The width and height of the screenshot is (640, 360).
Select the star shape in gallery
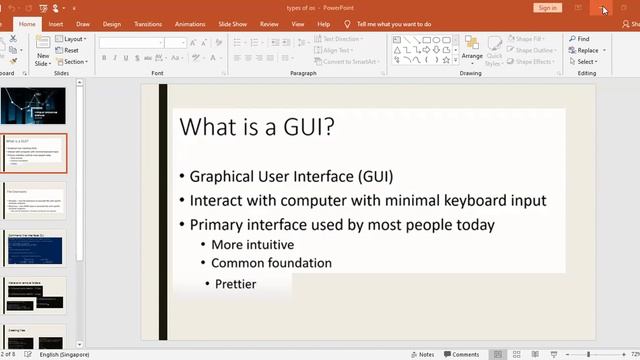click(446, 60)
